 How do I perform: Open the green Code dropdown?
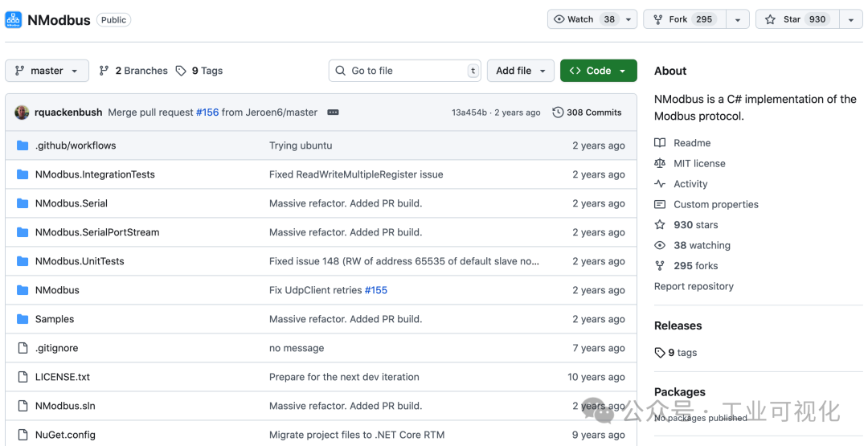[x=598, y=71]
